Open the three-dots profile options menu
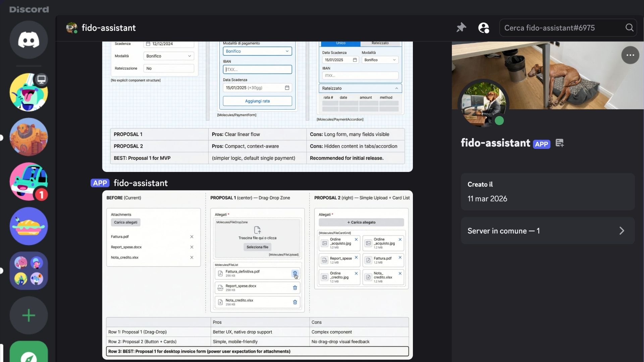The height and width of the screenshot is (362, 644). point(630,55)
